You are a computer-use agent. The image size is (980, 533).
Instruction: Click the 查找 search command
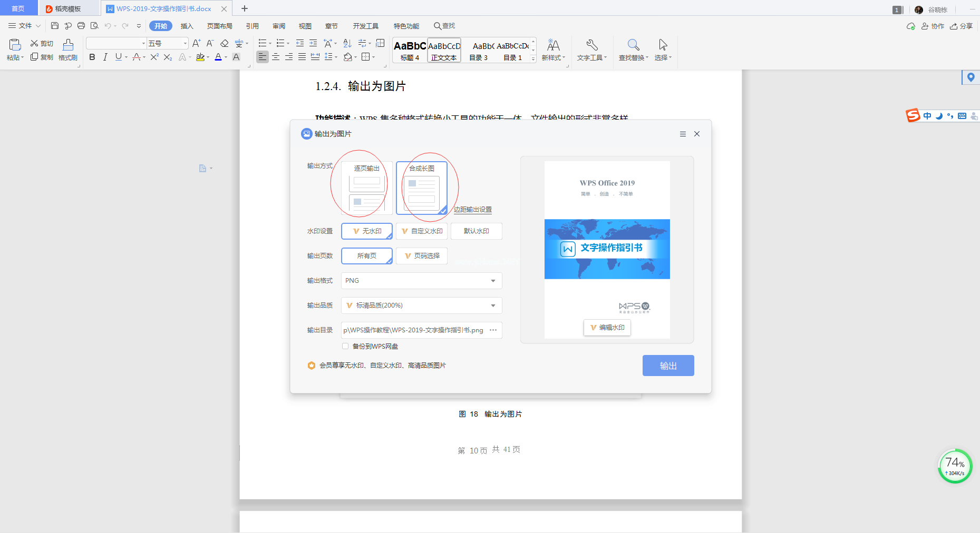tap(444, 26)
